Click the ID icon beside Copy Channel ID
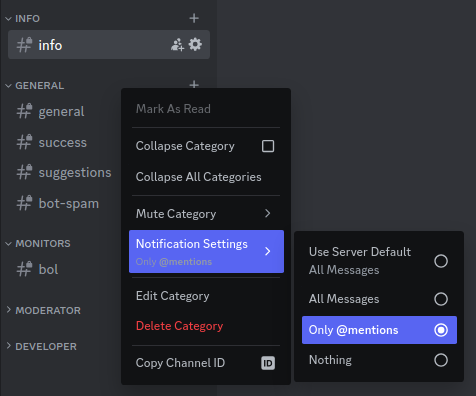 coord(268,363)
